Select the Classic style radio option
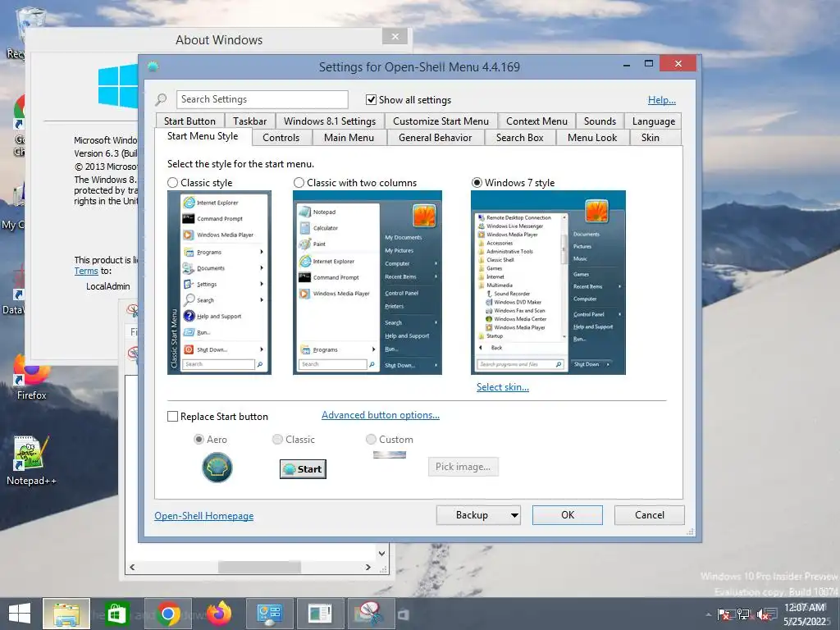This screenshot has height=630, width=840. 172,183
